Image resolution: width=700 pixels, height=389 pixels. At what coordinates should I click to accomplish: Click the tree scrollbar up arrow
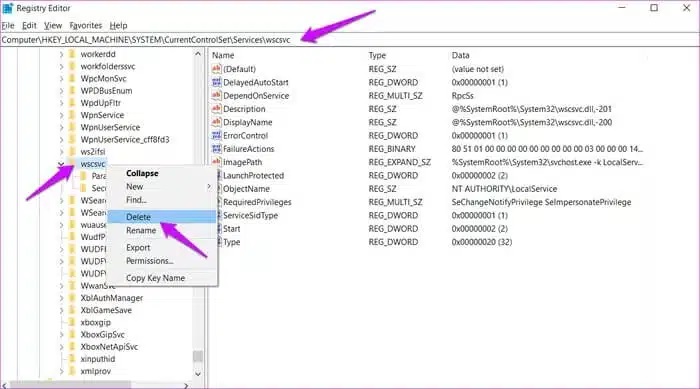click(198, 54)
